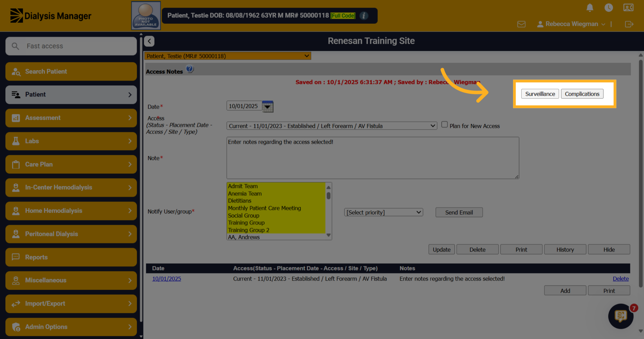The height and width of the screenshot is (339, 644).
Task: Open the notifications bell icon
Action: (x=590, y=8)
